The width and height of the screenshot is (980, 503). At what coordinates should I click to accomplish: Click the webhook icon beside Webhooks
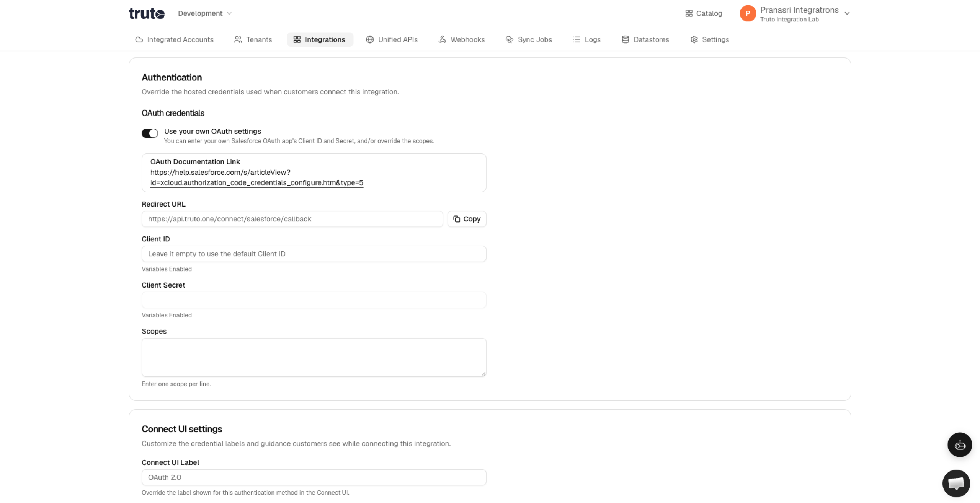click(442, 39)
